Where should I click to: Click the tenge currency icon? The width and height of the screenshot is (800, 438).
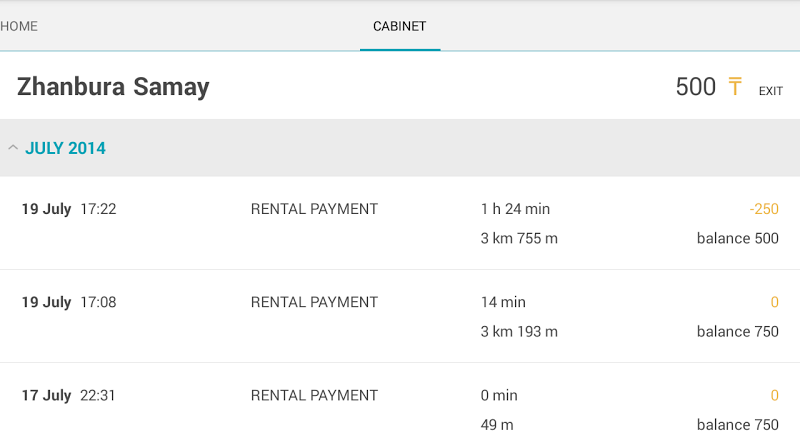(x=735, y=87)
